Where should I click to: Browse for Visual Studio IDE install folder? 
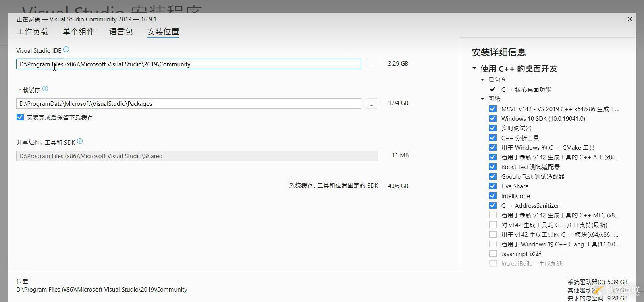pos(372,64)
